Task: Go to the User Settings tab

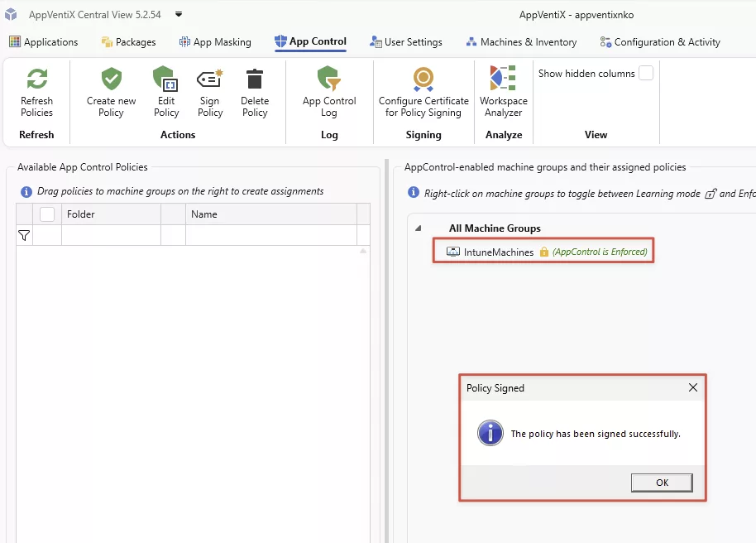Action: click(406, 42)
